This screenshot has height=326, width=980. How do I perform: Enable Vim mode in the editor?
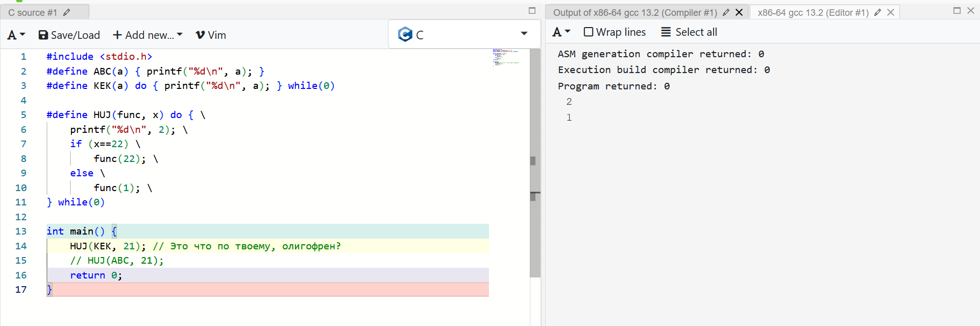click(x=211, y=35)
